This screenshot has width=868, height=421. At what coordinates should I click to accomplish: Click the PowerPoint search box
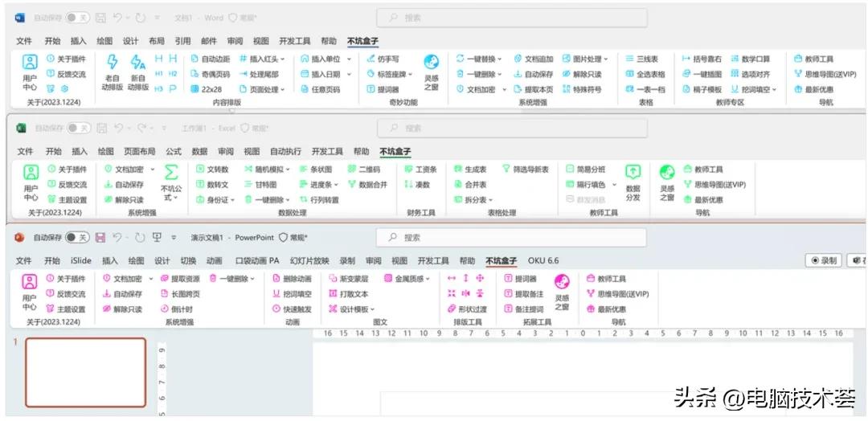(511, 237)
